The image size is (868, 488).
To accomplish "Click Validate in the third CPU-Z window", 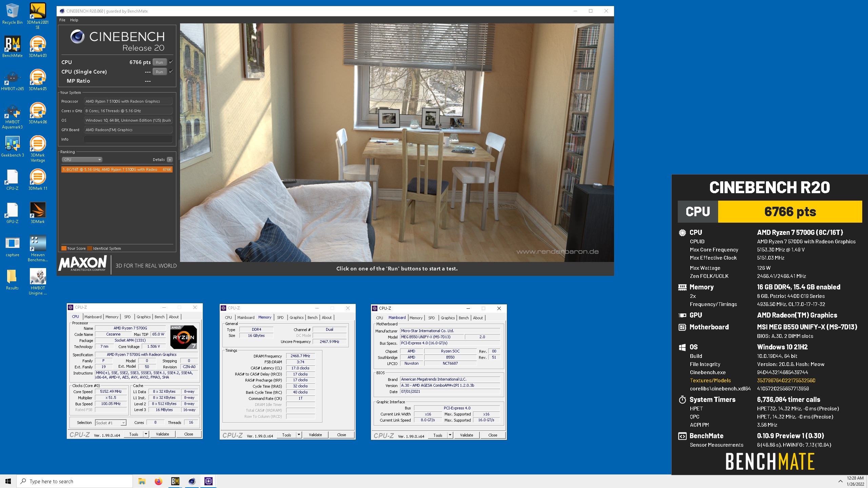I will 467,435.
